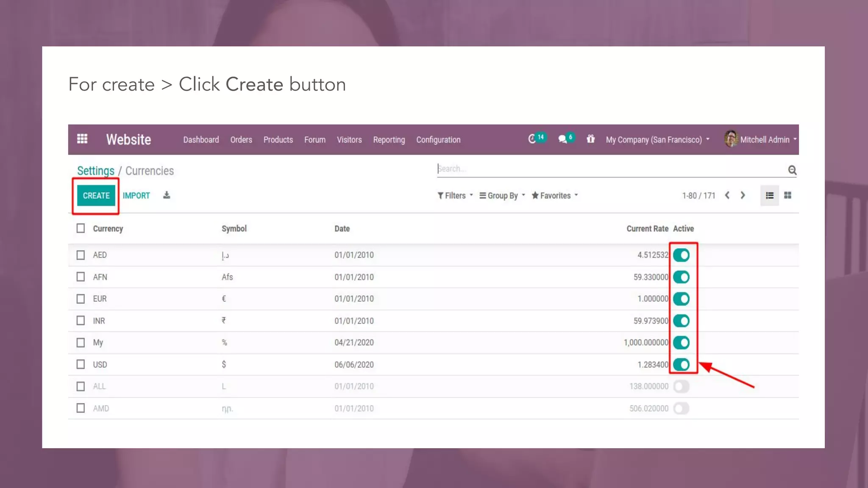Click the Import button

136,196
